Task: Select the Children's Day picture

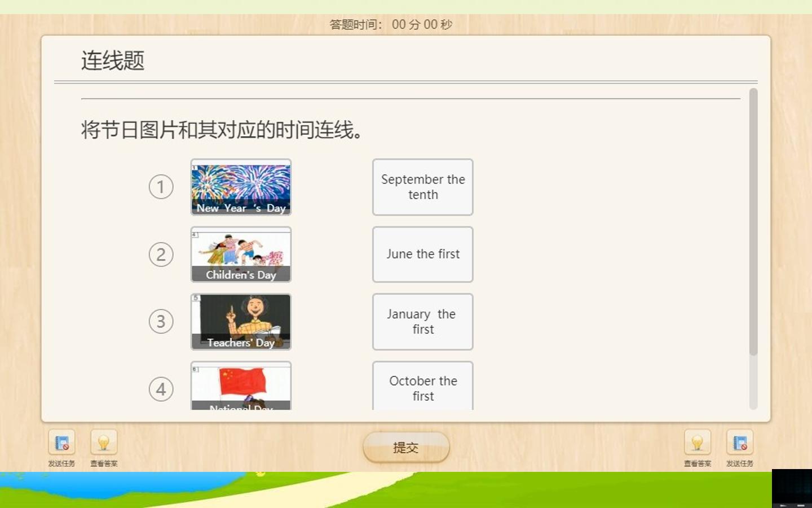Action: coord(241,255)
